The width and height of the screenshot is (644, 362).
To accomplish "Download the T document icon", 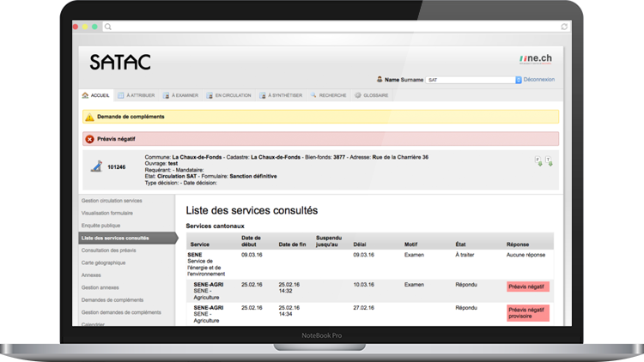I will point(549,161).
